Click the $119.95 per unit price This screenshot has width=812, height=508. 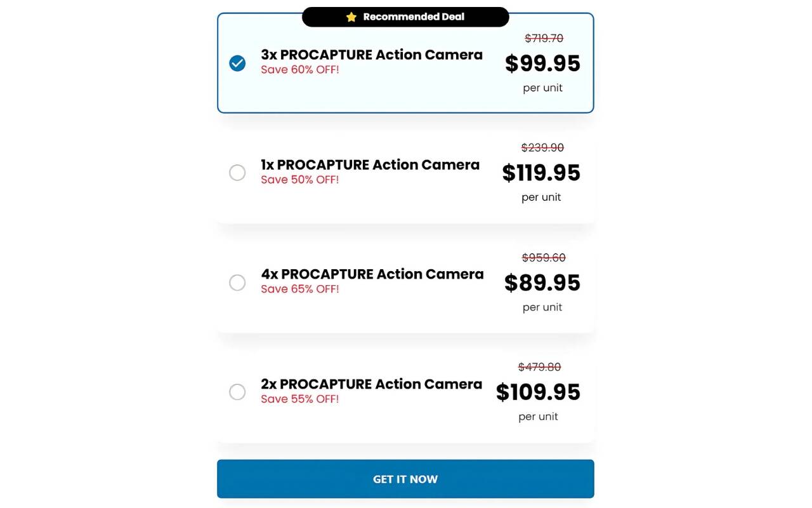tap(541, 173)
